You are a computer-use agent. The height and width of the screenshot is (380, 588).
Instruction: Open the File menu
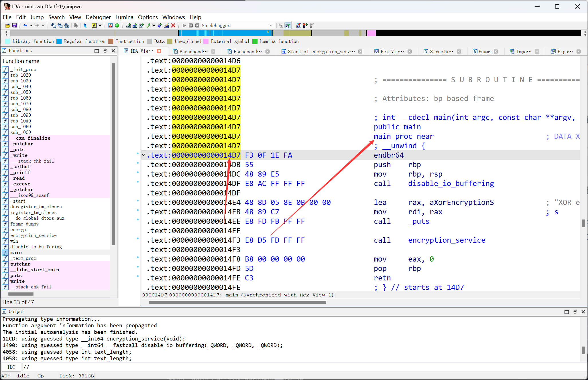tap(7, 17)
